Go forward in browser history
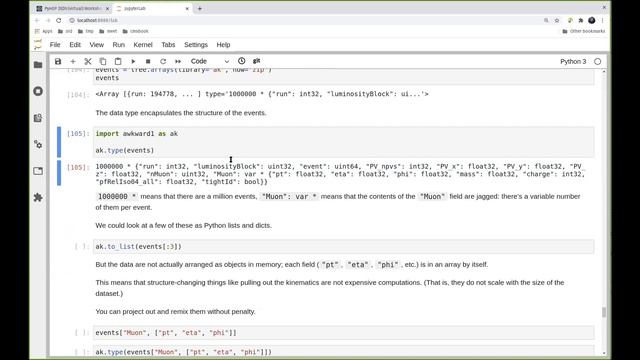The height and width of the screenshot is (360, 640). click(x=48, y=20)
